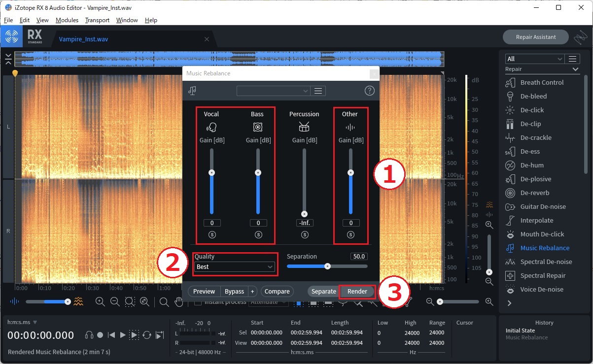Open the Breath Control module
This screenshot has height=364, width=593.
(541, 82)
